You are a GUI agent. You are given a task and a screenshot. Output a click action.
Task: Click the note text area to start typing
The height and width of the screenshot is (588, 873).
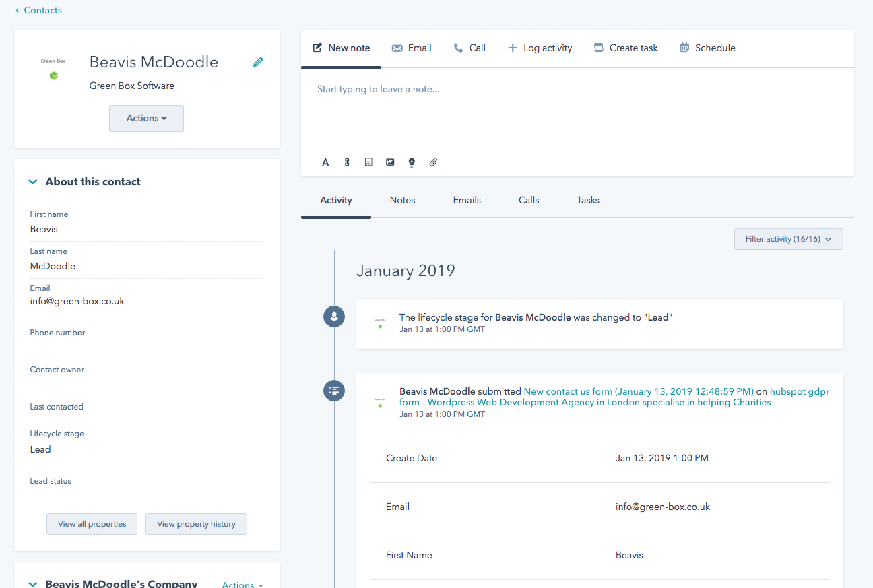(577, 108)
